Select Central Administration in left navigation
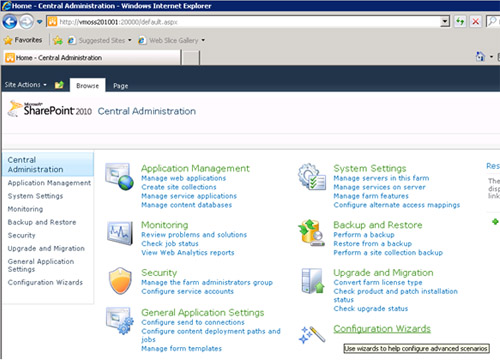Screen dimensions: 500x360 [x=48, y=164]
